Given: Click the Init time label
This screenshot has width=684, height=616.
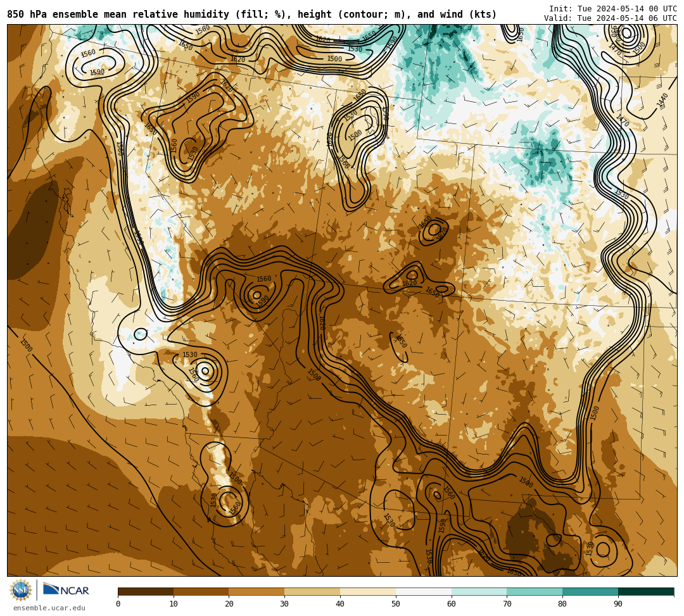Looking at the screenshot, I should click(613, 9).
